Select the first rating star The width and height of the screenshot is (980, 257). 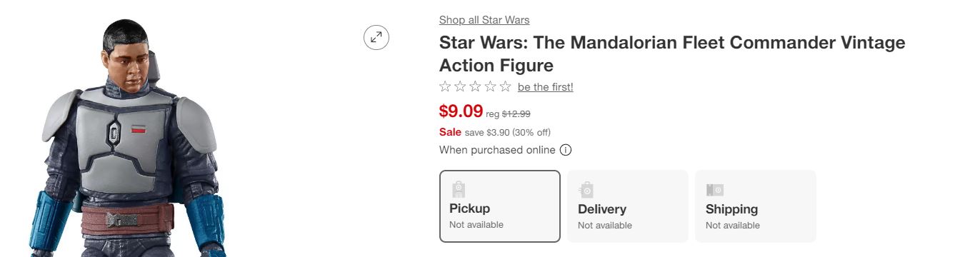coord(445,87)
